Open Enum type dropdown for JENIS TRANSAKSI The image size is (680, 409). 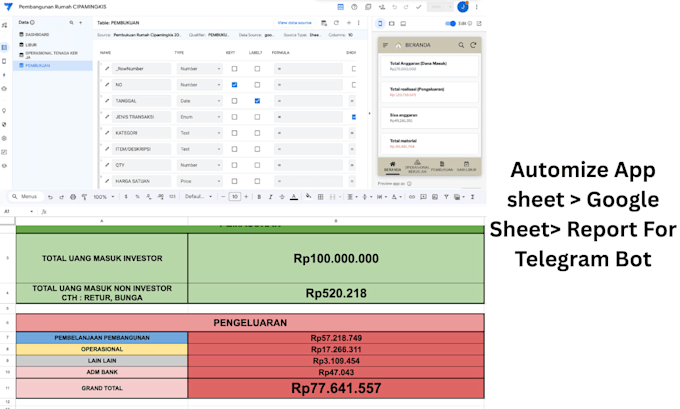pos(199,117)
